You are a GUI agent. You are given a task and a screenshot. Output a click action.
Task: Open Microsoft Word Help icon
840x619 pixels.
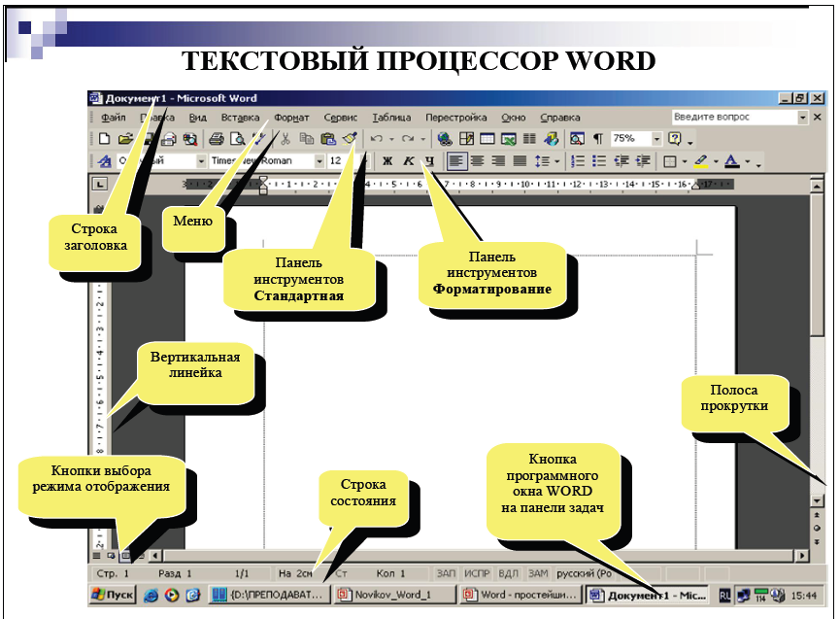(x=675, y=139)
